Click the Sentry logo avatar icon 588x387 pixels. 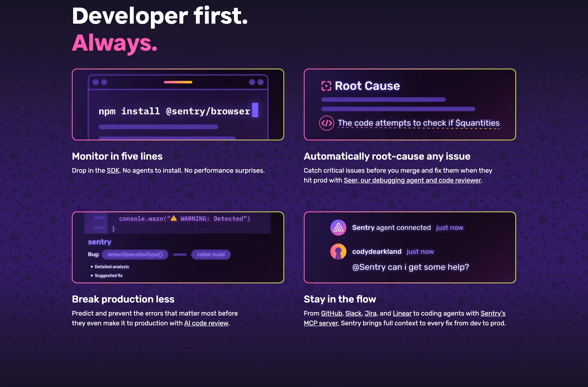tap(338, 227)
